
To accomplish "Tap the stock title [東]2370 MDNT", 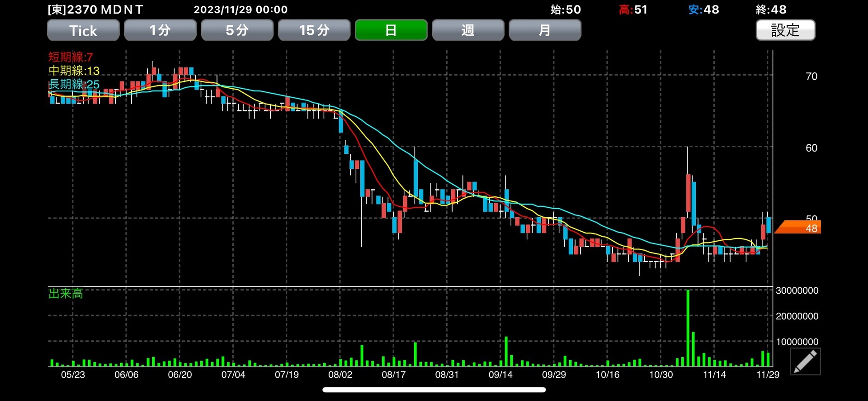I will [95, 10].
